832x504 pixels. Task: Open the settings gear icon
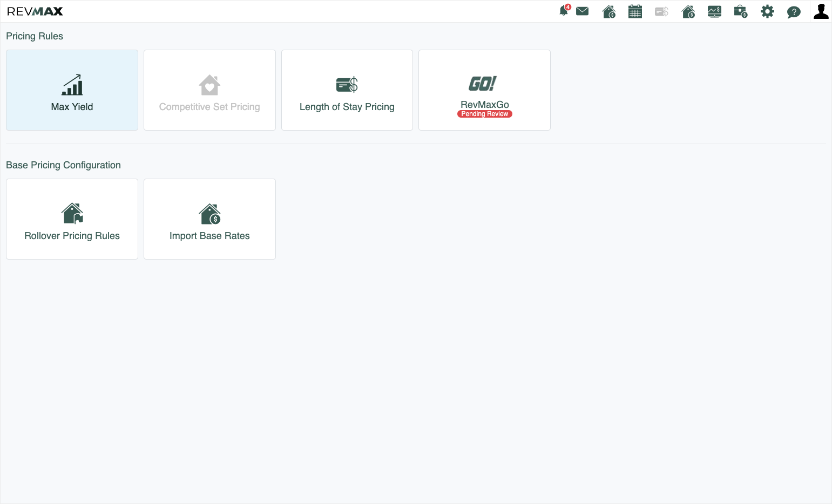click(767, 11)
